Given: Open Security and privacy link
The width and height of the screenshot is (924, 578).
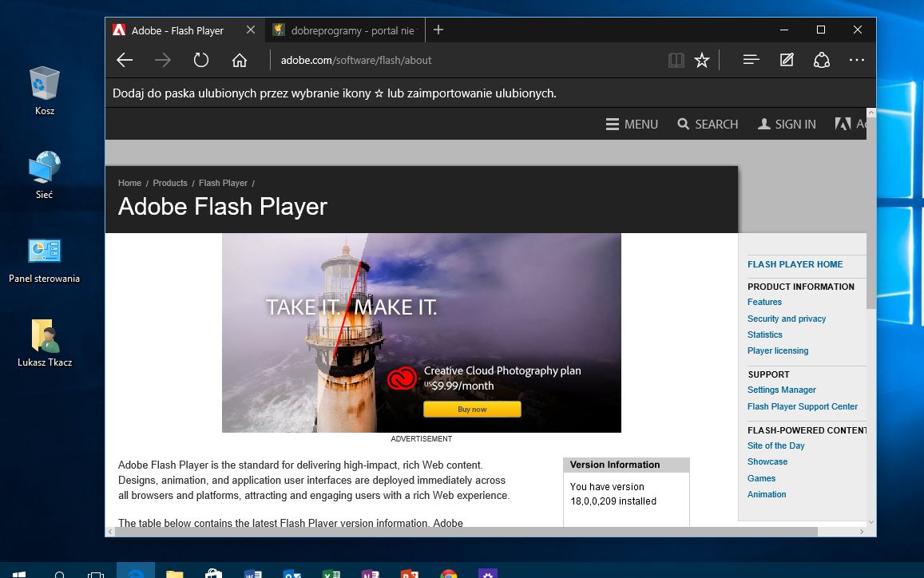Looking at the screenshot, I should tap(786, 319).
